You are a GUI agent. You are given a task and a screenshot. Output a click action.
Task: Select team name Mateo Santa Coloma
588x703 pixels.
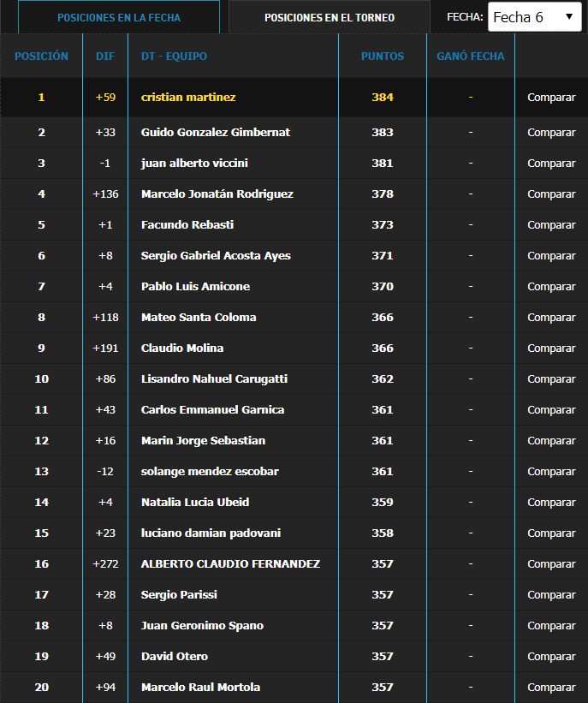199,318
